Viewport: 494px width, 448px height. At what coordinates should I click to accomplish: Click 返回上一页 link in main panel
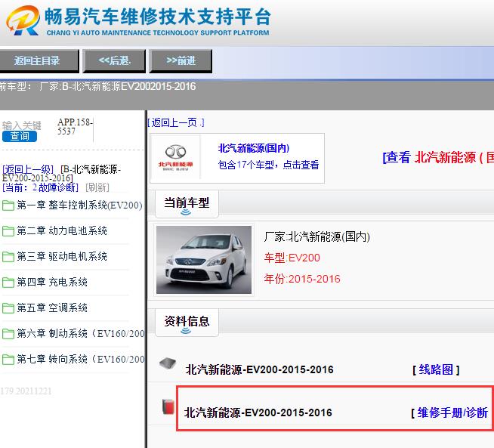(176, 122)
